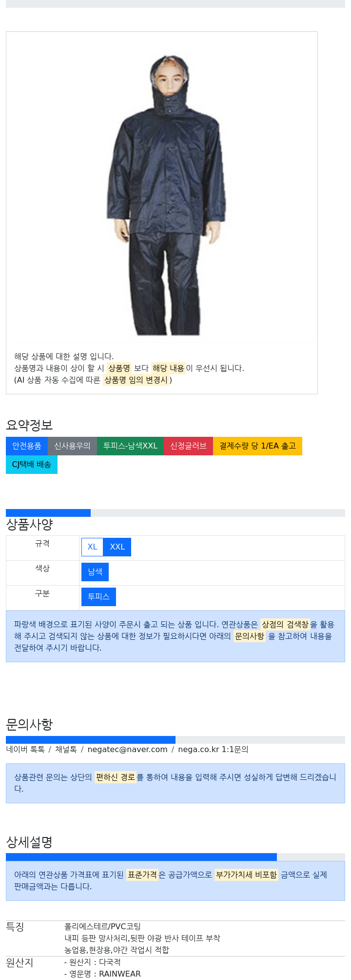The width and height of the screenshot is (351, 980).
Task: Click the 상품사양 progress bar
Action: [x=175, y=513]
